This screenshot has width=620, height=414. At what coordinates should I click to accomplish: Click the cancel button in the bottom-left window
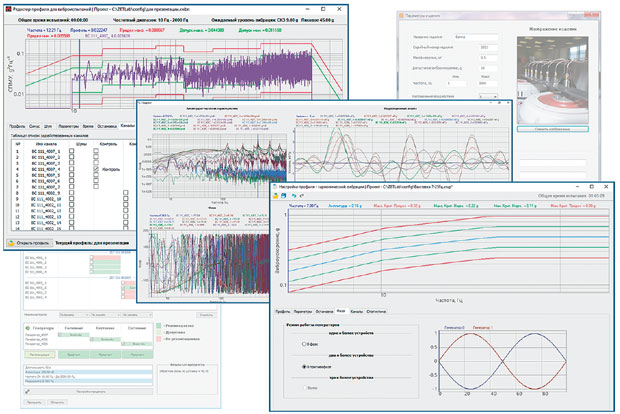pos(57,402)
